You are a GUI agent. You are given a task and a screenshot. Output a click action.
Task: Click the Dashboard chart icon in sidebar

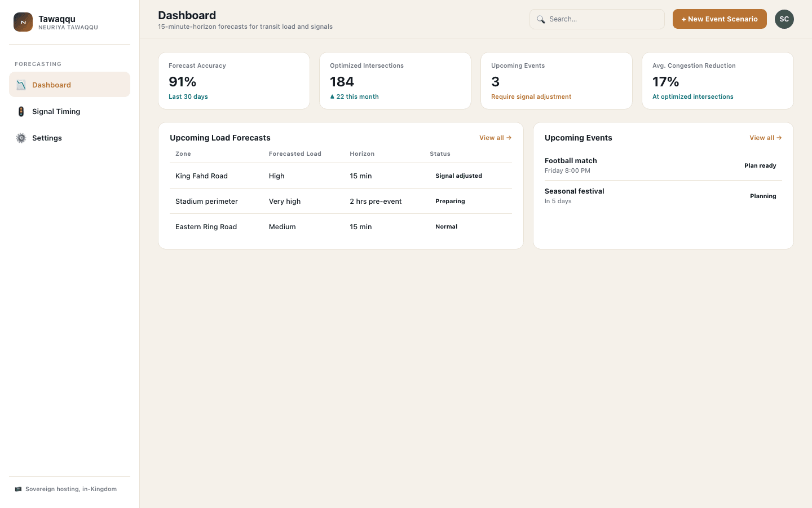(21, 85)
